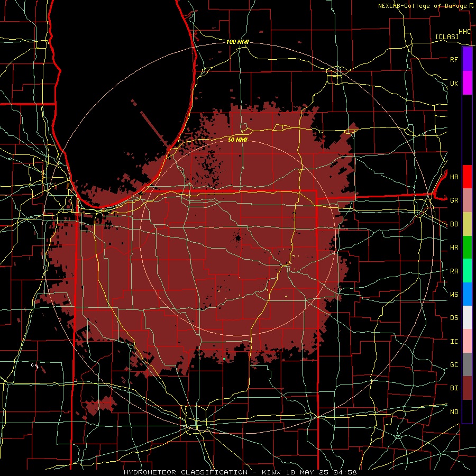Image resolution: width=476 pixels, height=476 pixels.
Task: Click the UK legend label
Action: click(454, 83)
